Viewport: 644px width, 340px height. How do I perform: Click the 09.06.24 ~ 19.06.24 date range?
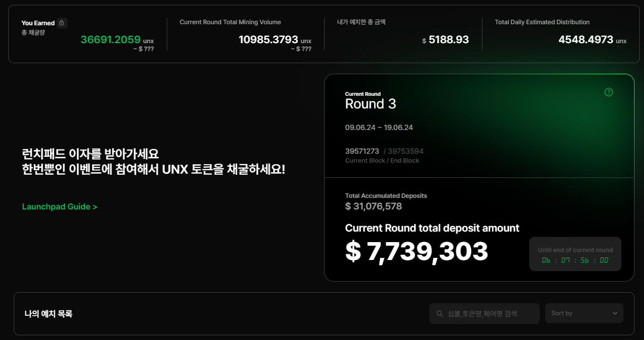tap(379, 127)
